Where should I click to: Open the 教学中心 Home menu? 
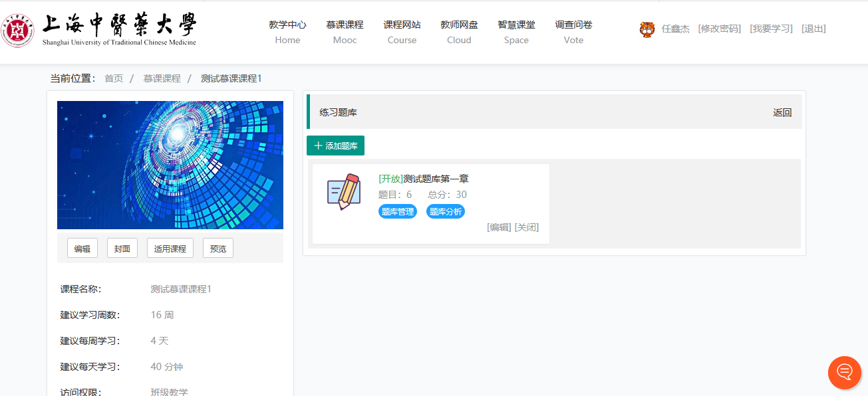tap(287, 32)
